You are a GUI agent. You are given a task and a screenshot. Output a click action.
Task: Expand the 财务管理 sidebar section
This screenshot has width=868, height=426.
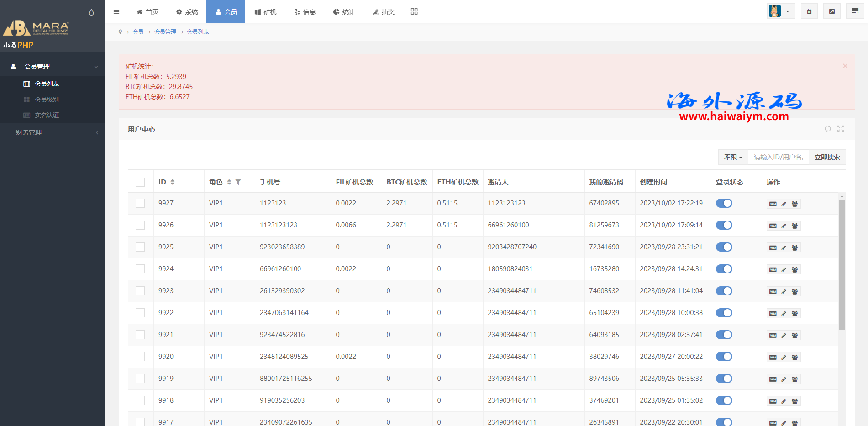53,132
